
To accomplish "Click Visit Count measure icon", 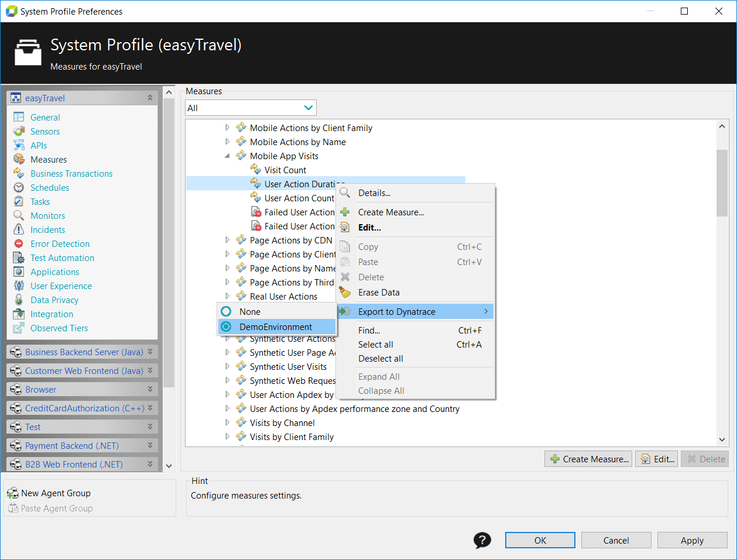I will [x=256, y=170].
